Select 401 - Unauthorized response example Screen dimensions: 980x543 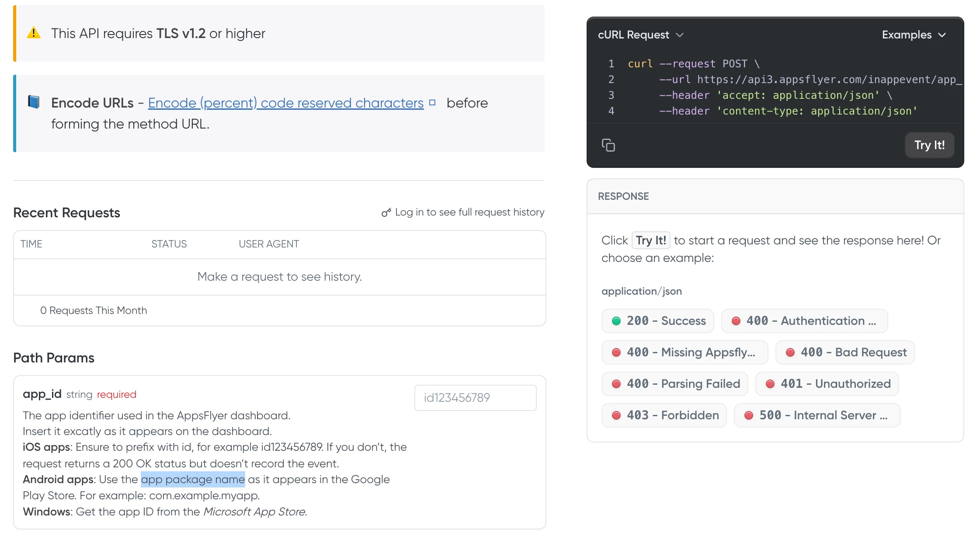coord(827,384)
